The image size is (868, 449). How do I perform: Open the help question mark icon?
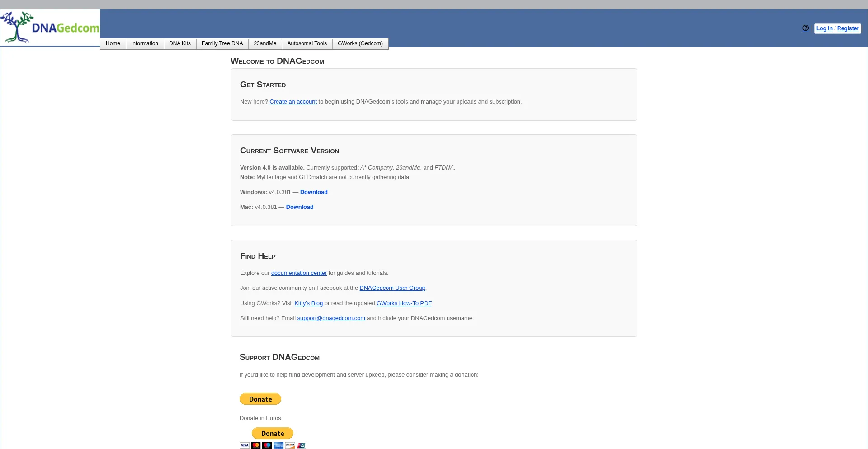tap(805, 28)
